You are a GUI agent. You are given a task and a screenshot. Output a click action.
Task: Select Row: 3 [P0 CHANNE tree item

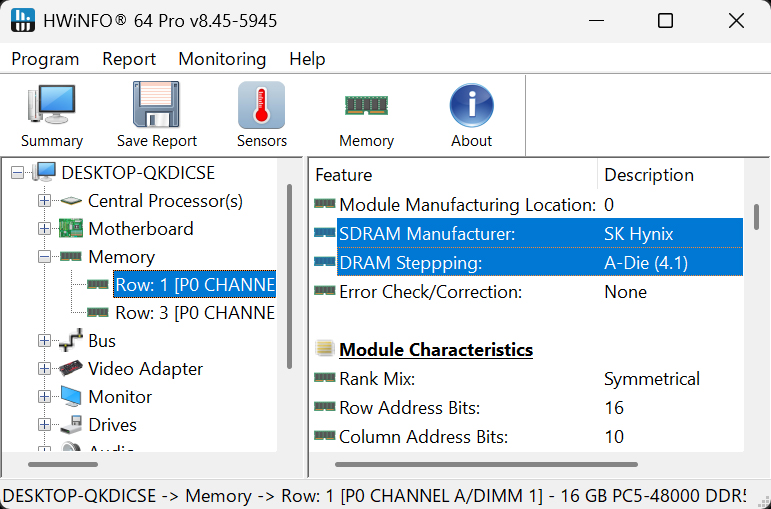tap(195, 313)
